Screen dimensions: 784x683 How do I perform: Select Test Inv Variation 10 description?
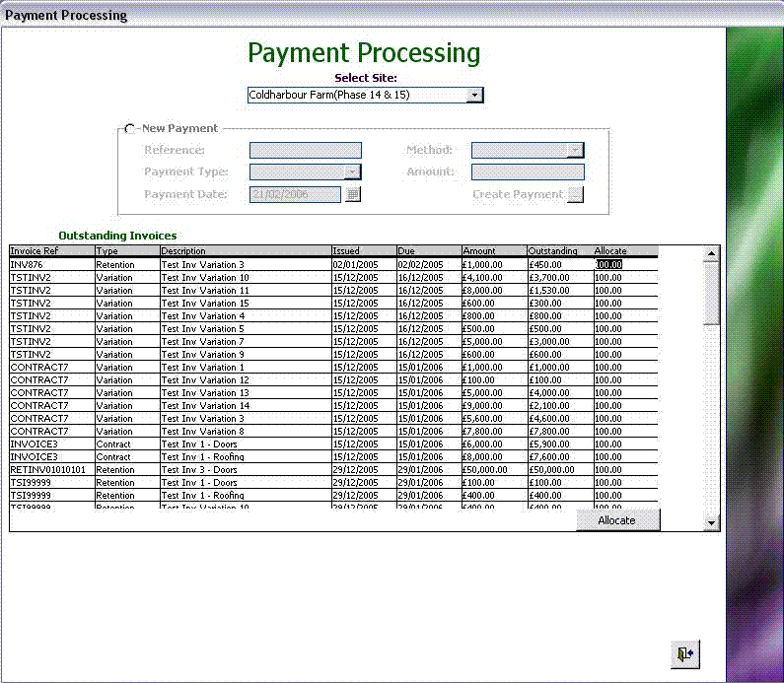point(205,278)
